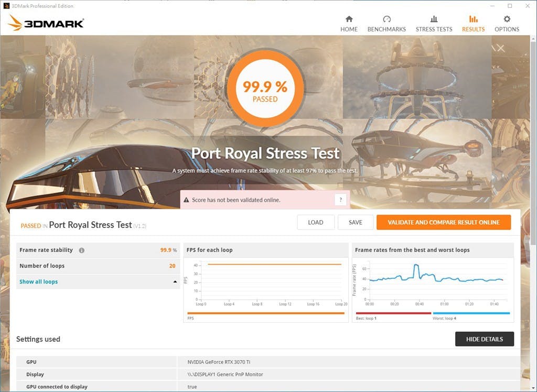
Task: Maximize the 3DMark window
Action: [x=510, y=6]
